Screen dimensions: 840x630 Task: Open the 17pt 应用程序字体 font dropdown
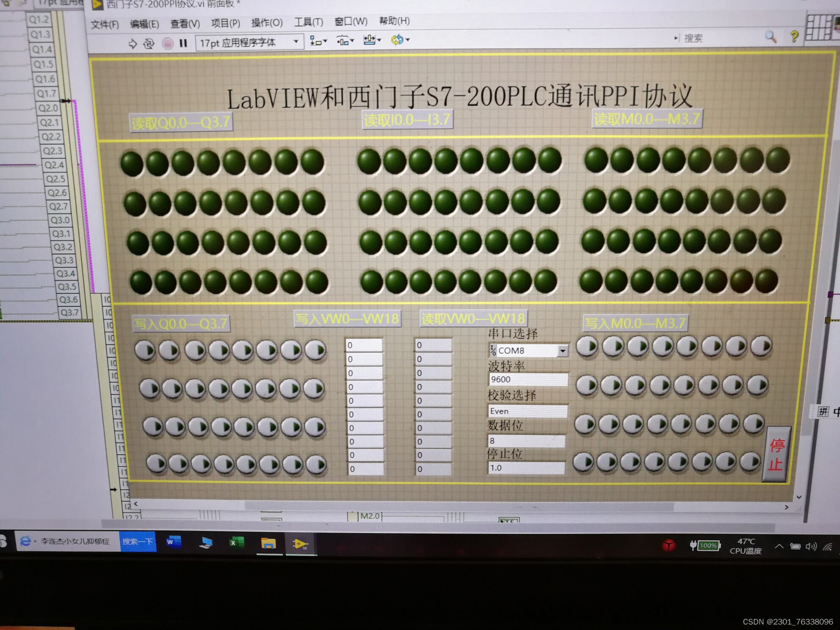(296, 41)
